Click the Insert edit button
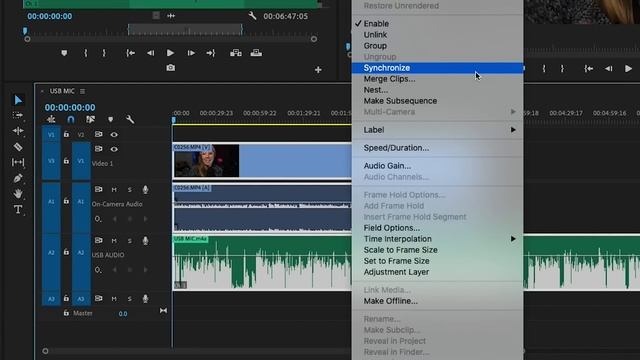Screen dimensions: 640x360 236,53
